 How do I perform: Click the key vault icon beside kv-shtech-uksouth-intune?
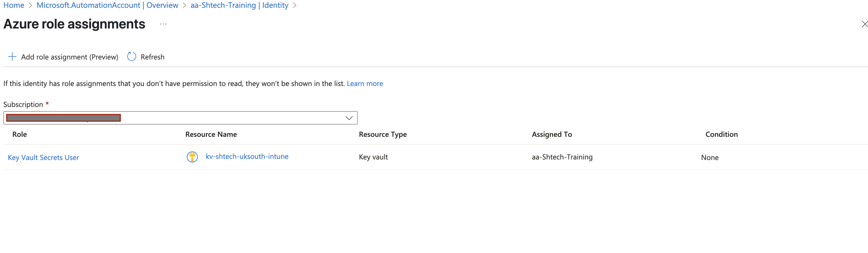[192, 157]
